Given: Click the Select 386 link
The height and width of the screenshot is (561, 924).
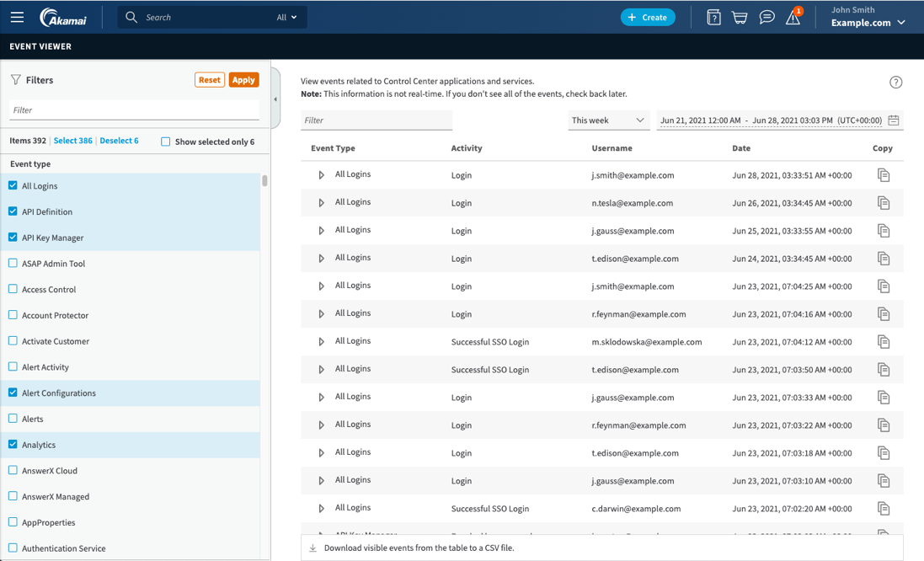Looking at the screenshot, I should click(72, 141).
